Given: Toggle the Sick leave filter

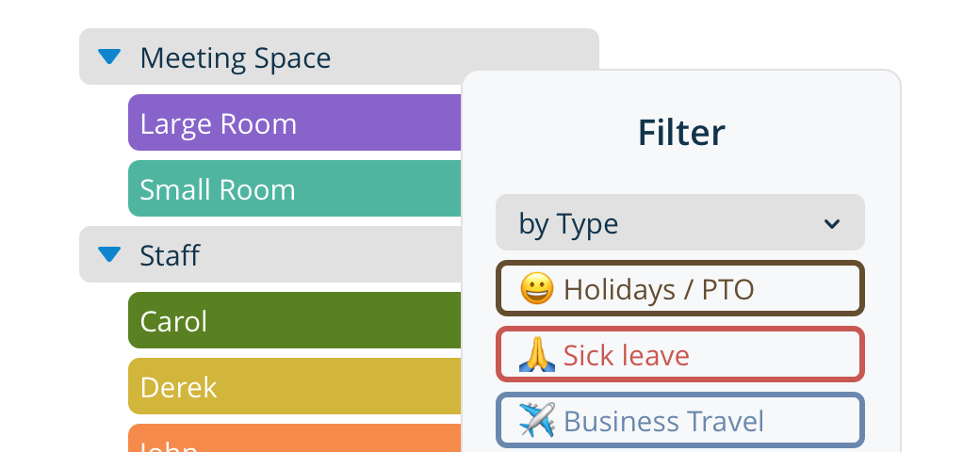Looking at the screenshot, I should 680,354.
